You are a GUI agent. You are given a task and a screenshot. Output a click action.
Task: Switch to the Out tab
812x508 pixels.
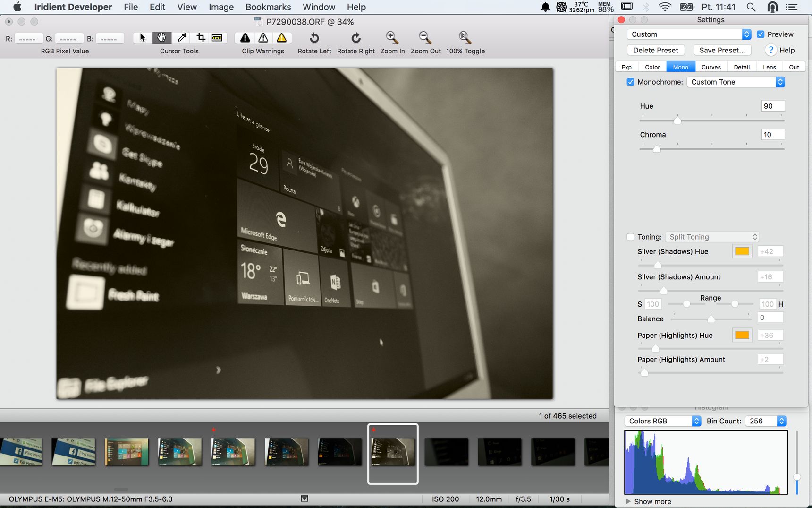794,67
